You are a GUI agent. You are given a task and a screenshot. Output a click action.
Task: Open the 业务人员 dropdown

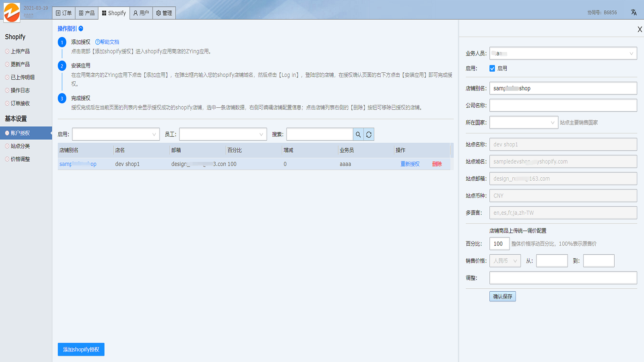tap(563, 53)
